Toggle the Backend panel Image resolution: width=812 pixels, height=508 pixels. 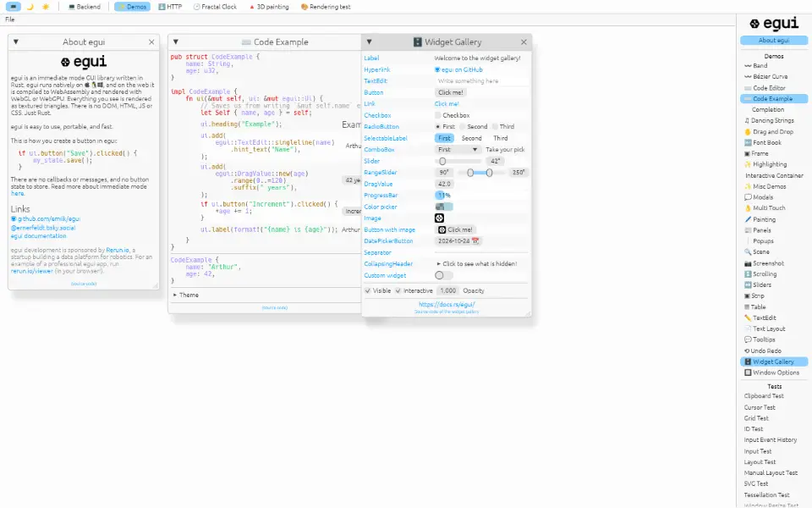[x=85, y=7]
